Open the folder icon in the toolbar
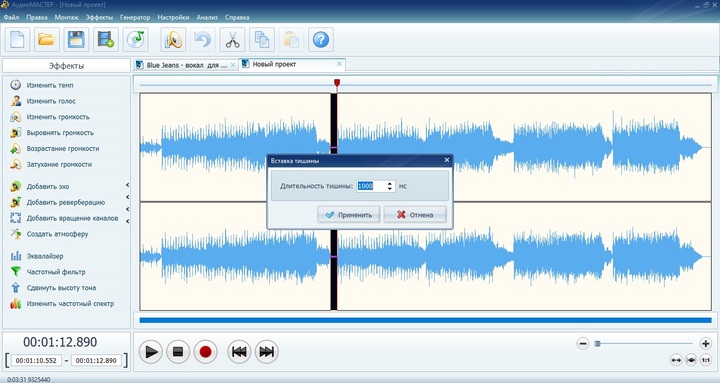 (x=47, y=39)
